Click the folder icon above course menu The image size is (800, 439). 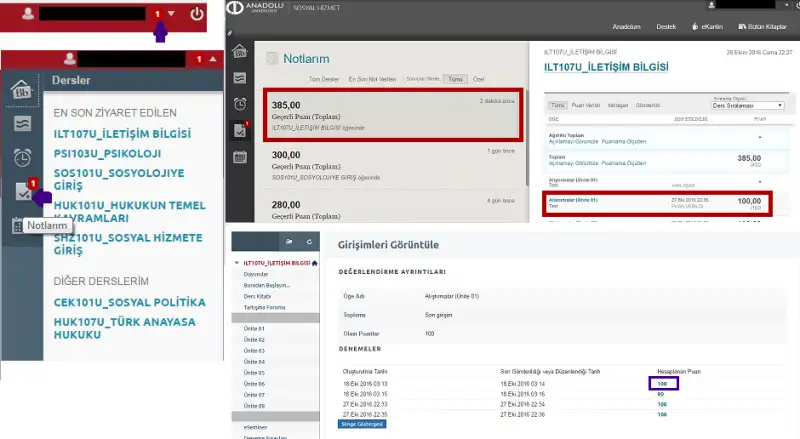click(x=289, y=243)
